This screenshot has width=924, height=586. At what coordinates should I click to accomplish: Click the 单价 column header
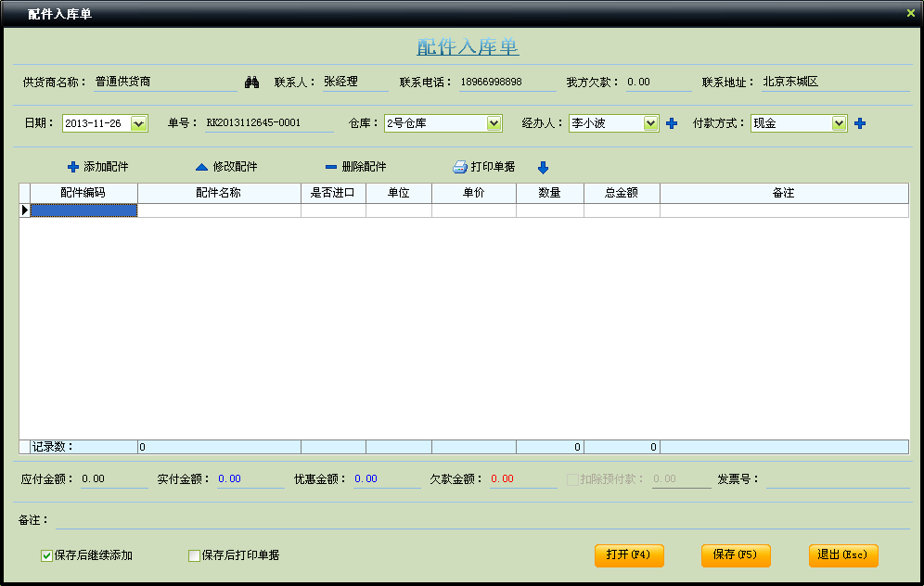coord(474,193)
